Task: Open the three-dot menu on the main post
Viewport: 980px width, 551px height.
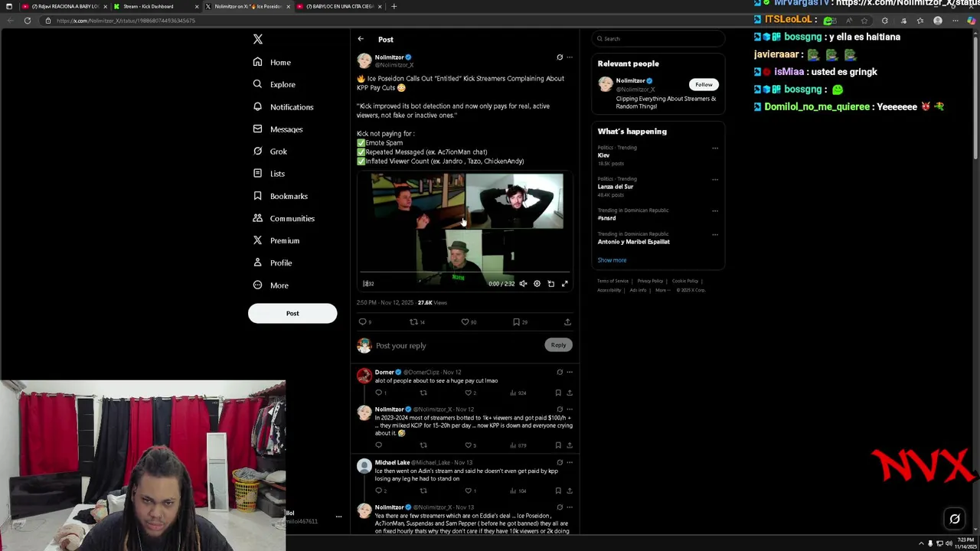Action: coord(569,57)
